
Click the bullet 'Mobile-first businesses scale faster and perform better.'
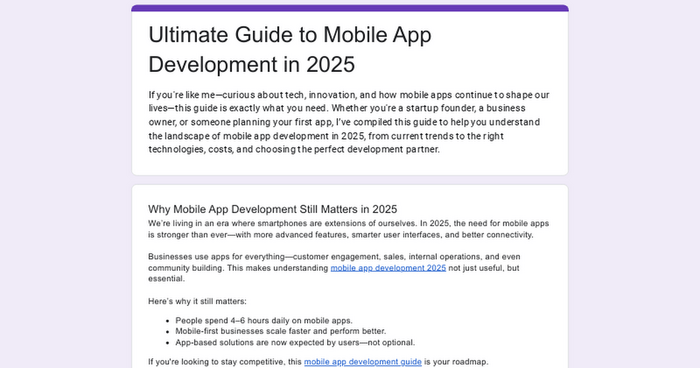pyautogui.click(x=280, y=331)
